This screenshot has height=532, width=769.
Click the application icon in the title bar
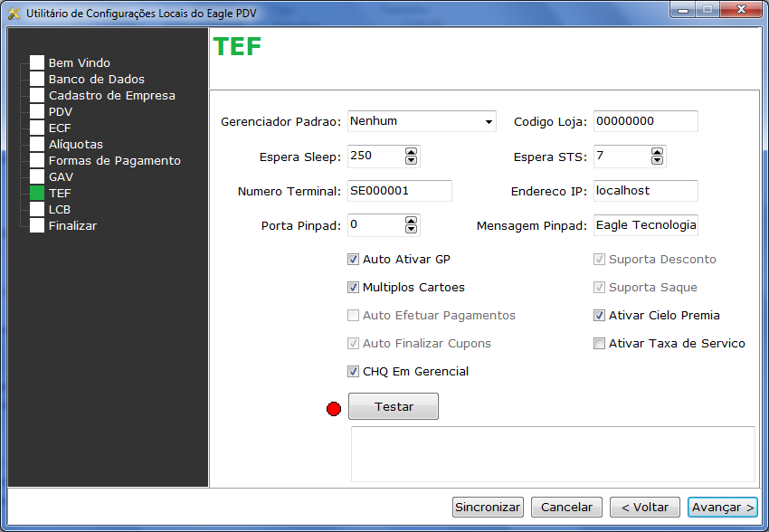[14, 14]
